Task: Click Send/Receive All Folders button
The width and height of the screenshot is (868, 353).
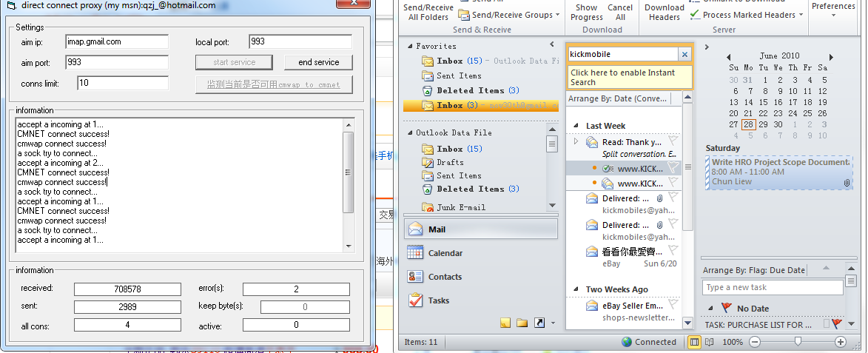Action: [x=428, y=12]
